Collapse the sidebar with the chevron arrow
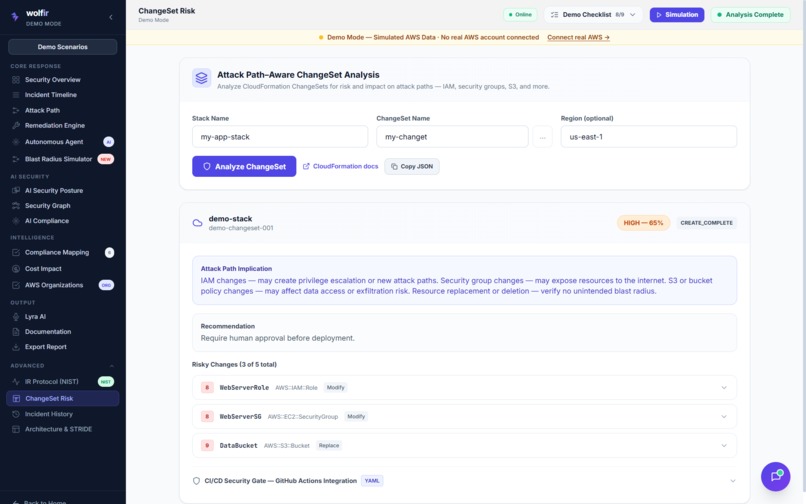Image resolution: width=806 pixels, height=504 pixels. click(111, 17)
